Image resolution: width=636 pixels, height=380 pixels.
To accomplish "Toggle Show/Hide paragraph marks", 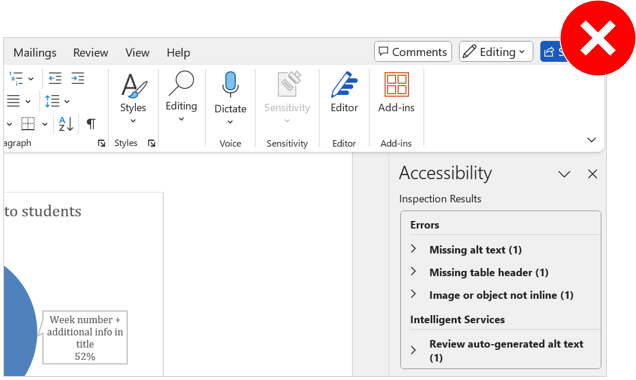I will (91, 124).
